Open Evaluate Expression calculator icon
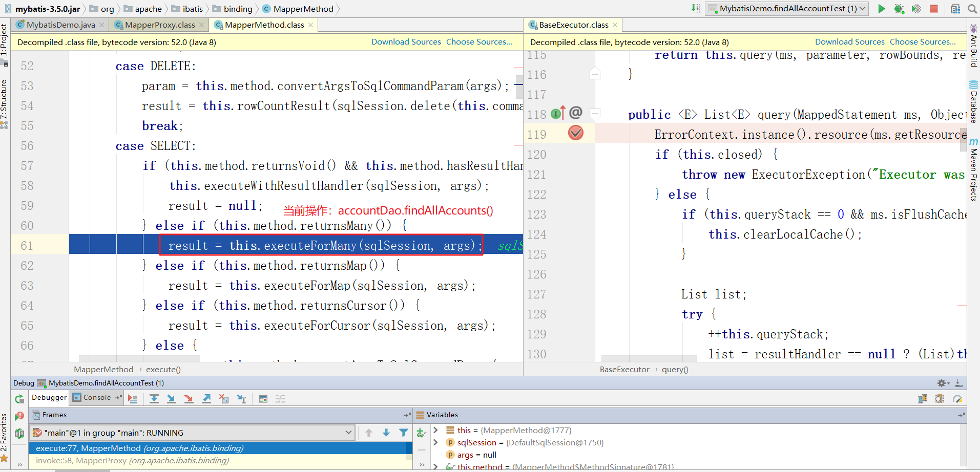 263,399
